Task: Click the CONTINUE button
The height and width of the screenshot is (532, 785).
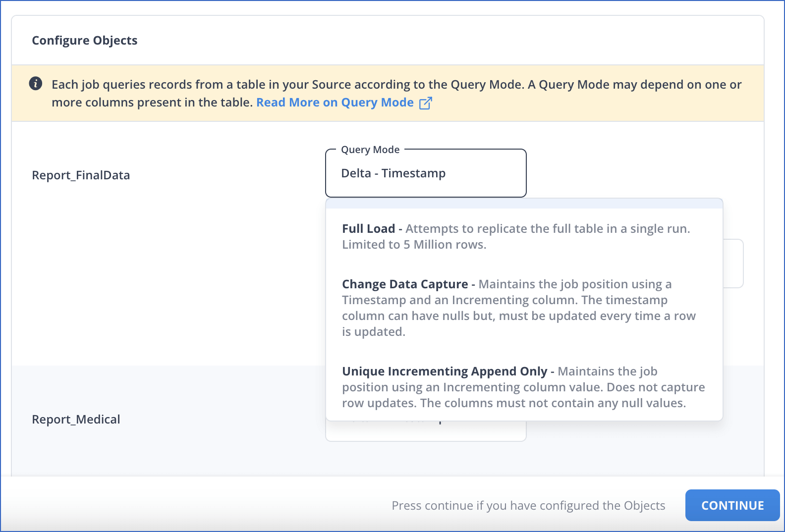Action: point(732,505)
